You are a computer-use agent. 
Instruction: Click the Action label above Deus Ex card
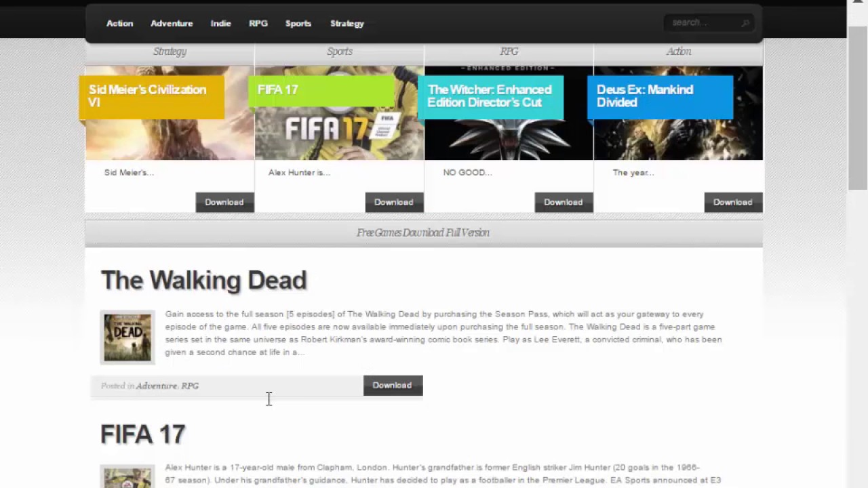679,52
